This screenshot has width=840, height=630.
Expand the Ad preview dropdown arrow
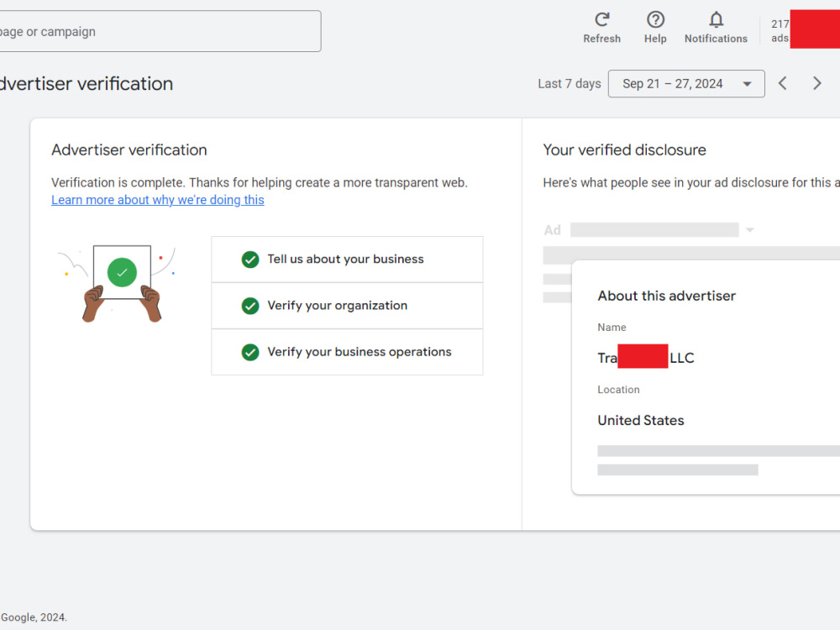tap(750, 230)
